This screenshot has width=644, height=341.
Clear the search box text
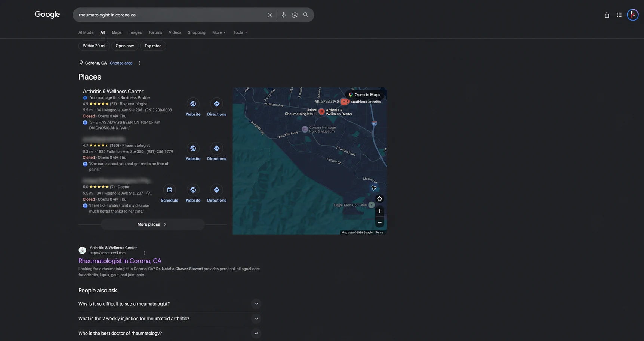click(x=269, y=15)
